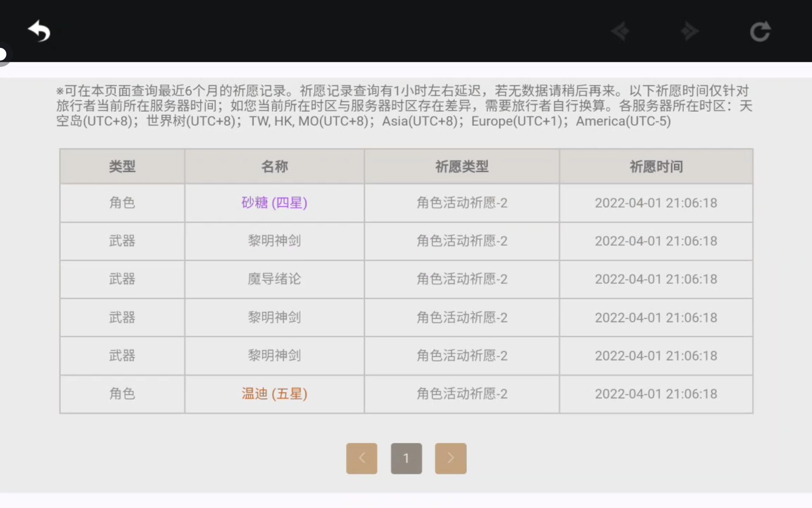
Task: Go to next wish history page
Action: tap(450, 458)
